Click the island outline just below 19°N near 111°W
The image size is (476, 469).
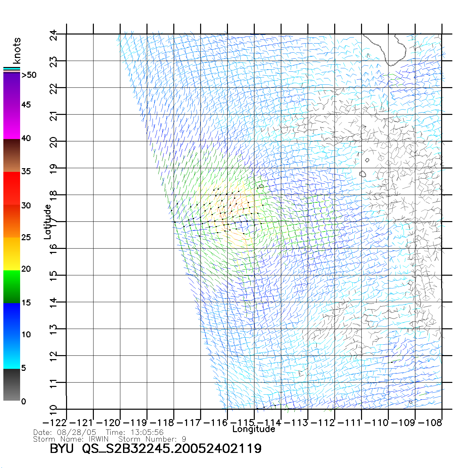click(362, 174)
